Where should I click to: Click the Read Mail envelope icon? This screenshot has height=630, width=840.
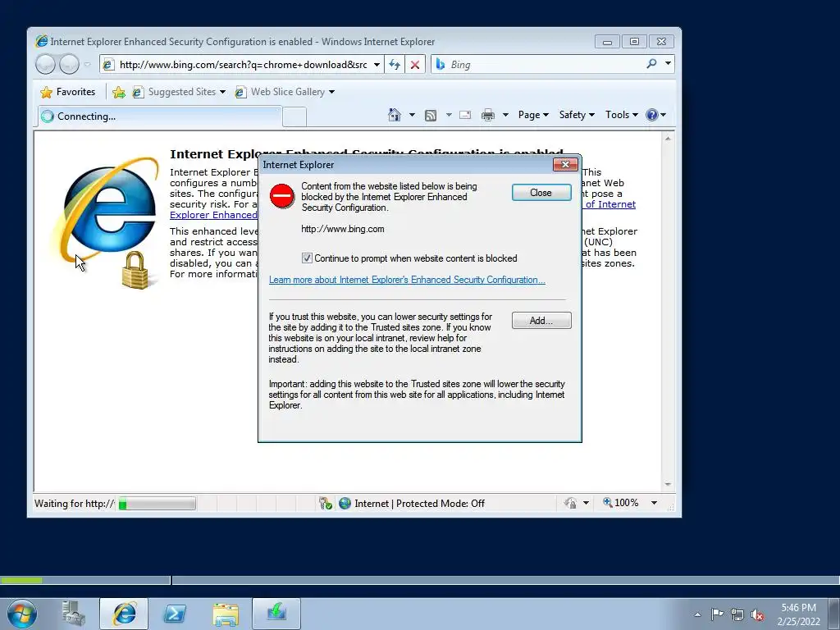coord(465,115)
